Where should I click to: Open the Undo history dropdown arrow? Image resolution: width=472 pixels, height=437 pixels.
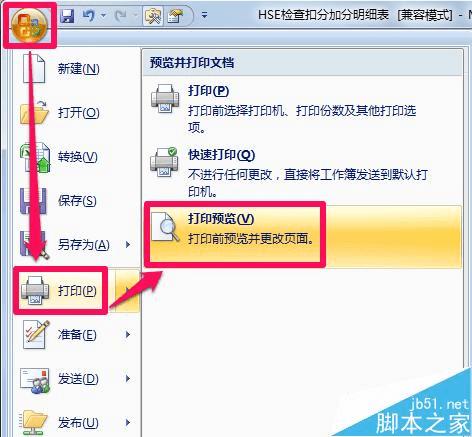(x=104, y=16)
